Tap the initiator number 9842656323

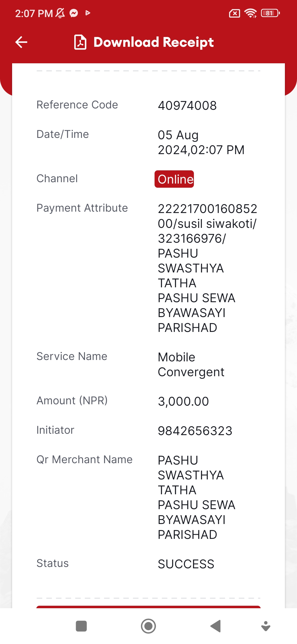tap(195, 431)
